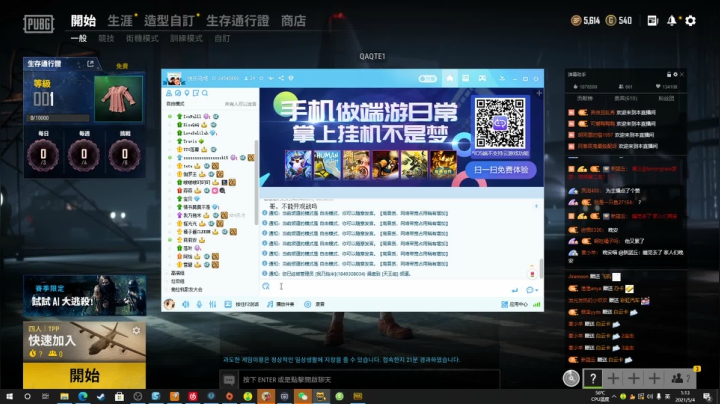Screen dimensions: 720x404
Task: Click the team members icon showing 2
Action: 681,378
